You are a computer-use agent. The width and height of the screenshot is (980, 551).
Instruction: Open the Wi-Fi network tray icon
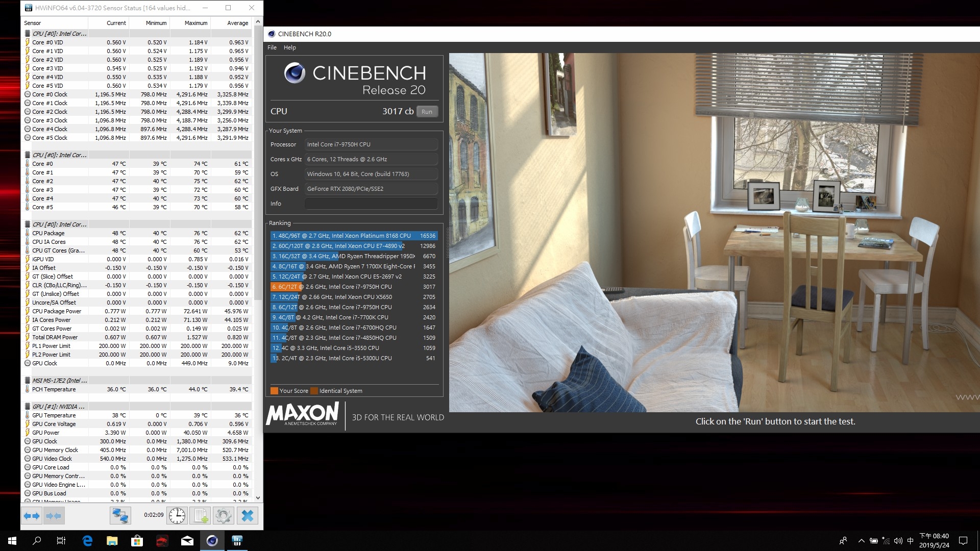[x=886, y=541]
